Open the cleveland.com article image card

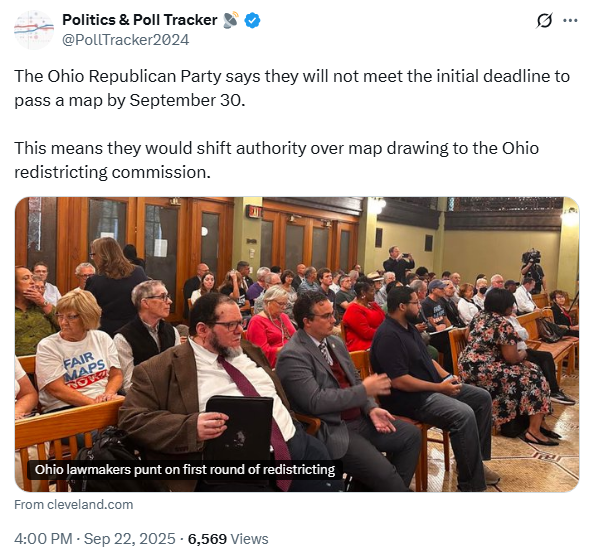click(297, 344)
